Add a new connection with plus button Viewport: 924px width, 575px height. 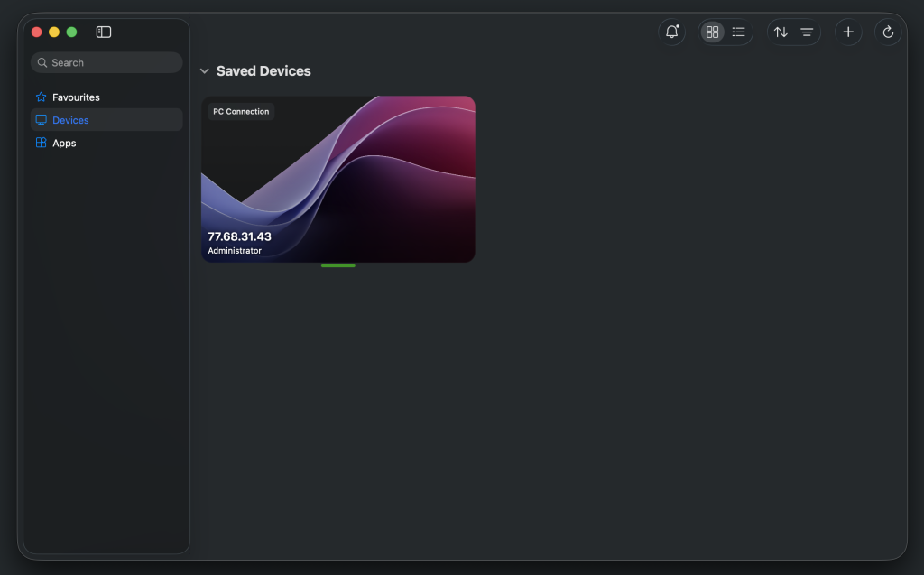click(x=848, y=32)
